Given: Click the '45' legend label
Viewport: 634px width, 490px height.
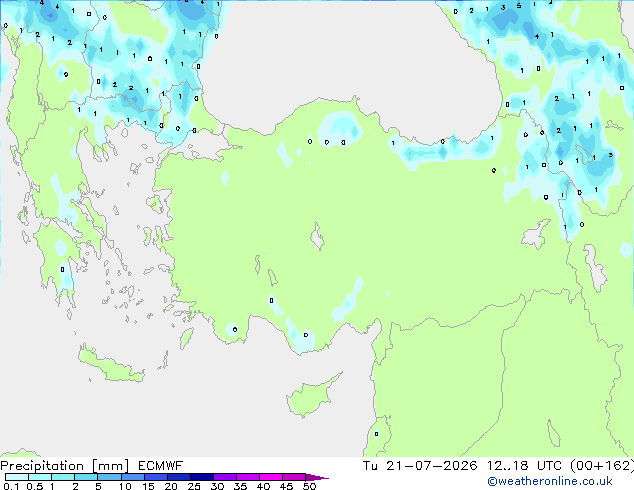Looking at the screenshot, I should pyautogui.click(x=286, y=486).
